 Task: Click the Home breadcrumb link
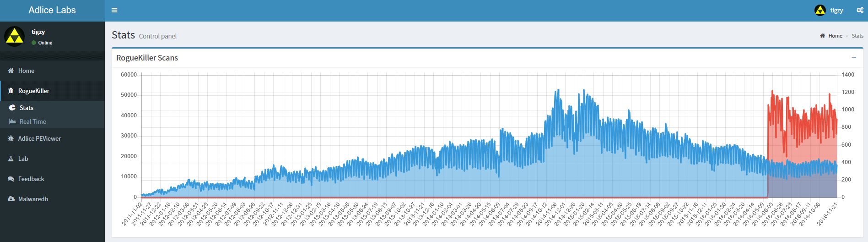pos(835,36)
